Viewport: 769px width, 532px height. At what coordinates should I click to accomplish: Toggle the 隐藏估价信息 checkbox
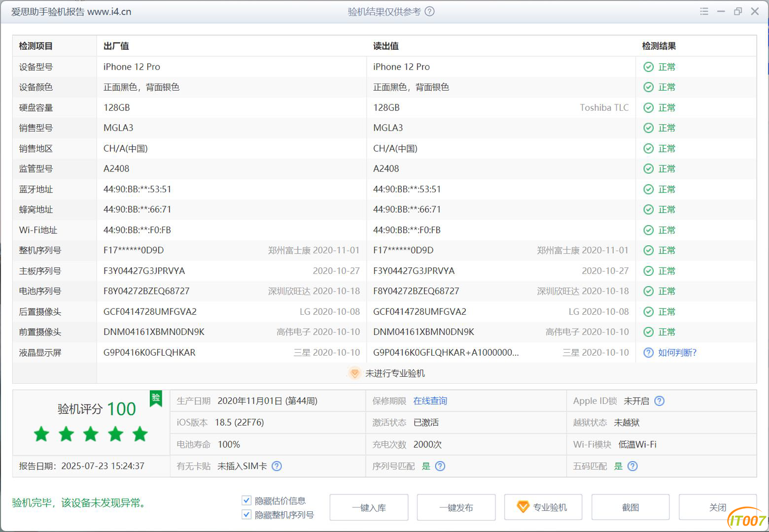(246, 500)
